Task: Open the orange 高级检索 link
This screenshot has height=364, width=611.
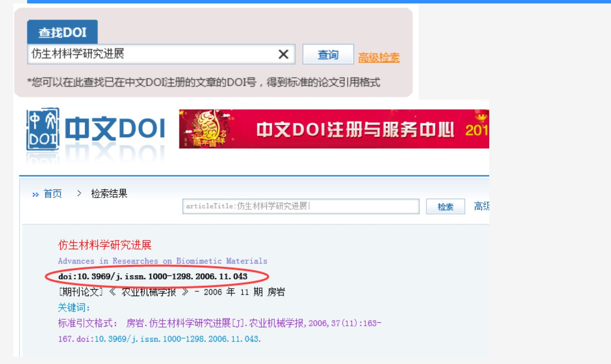Action: [379, 57]
